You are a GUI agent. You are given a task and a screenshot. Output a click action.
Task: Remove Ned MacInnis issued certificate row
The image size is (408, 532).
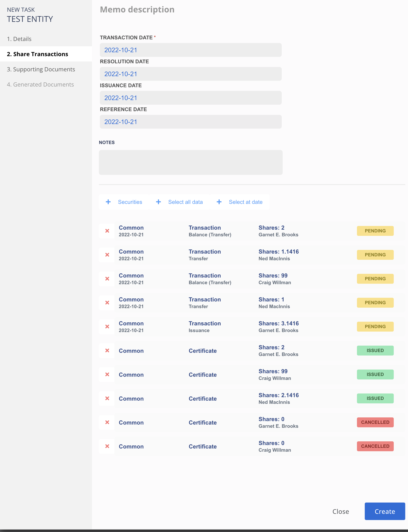pos(107,398)
